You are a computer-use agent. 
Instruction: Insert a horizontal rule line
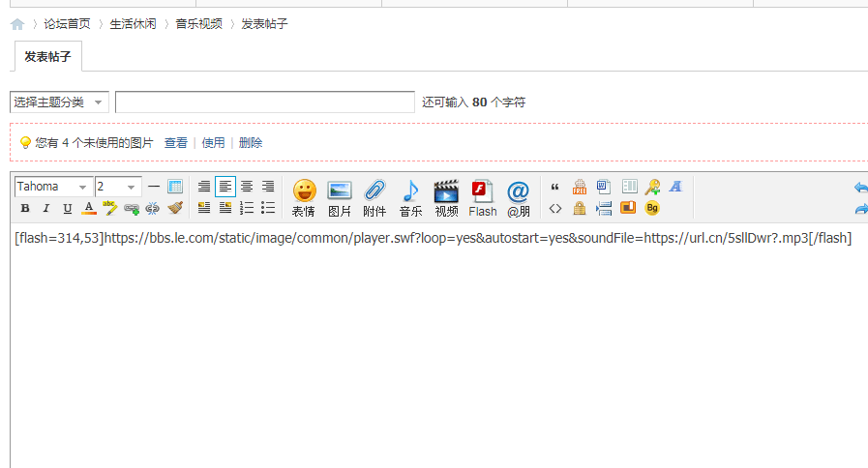[154, 187]
